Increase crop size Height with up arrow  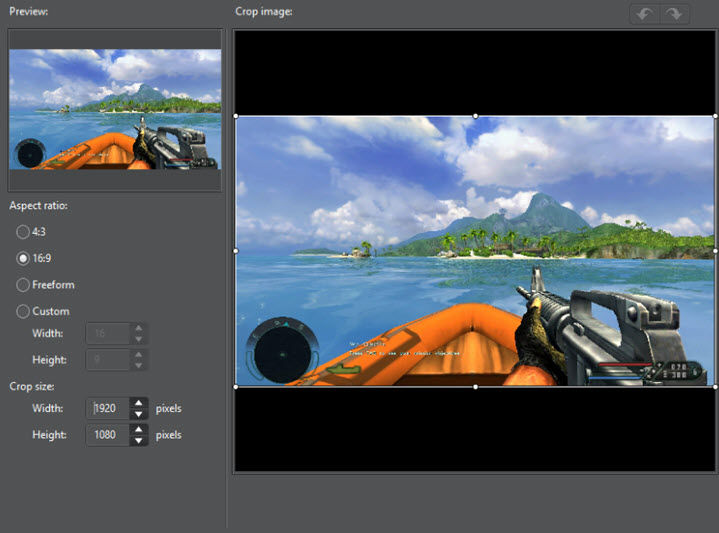[139, 430]
